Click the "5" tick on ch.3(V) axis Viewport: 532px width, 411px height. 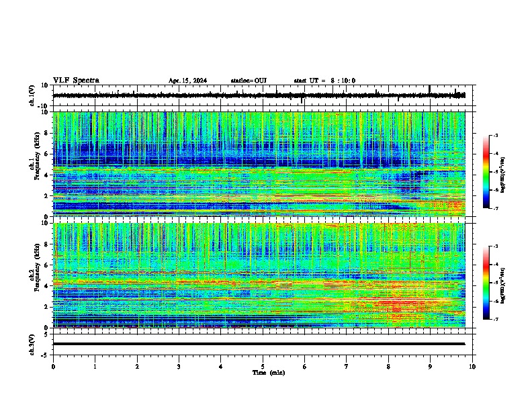tap(47, 334)
